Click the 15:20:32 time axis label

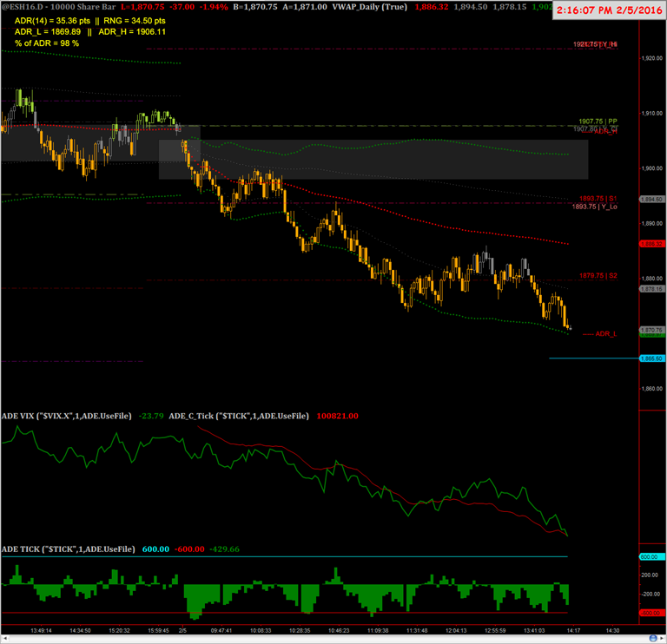click(120, 631)
